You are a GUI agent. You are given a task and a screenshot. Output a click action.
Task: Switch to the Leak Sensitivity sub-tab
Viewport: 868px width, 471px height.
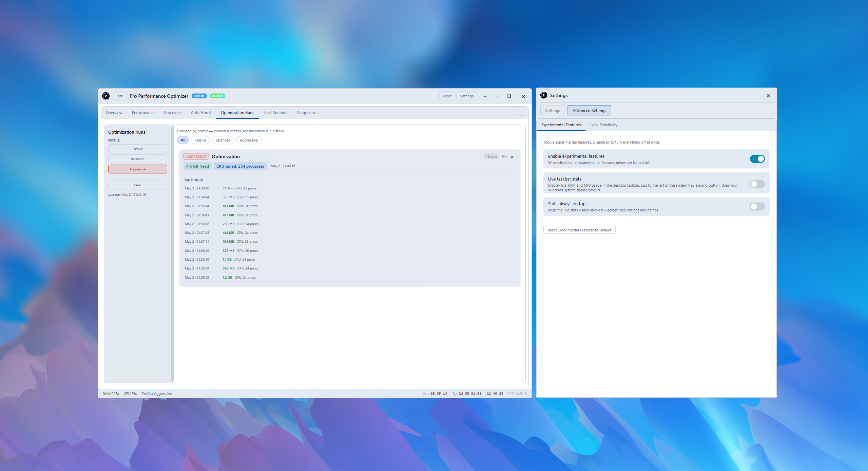604,125
